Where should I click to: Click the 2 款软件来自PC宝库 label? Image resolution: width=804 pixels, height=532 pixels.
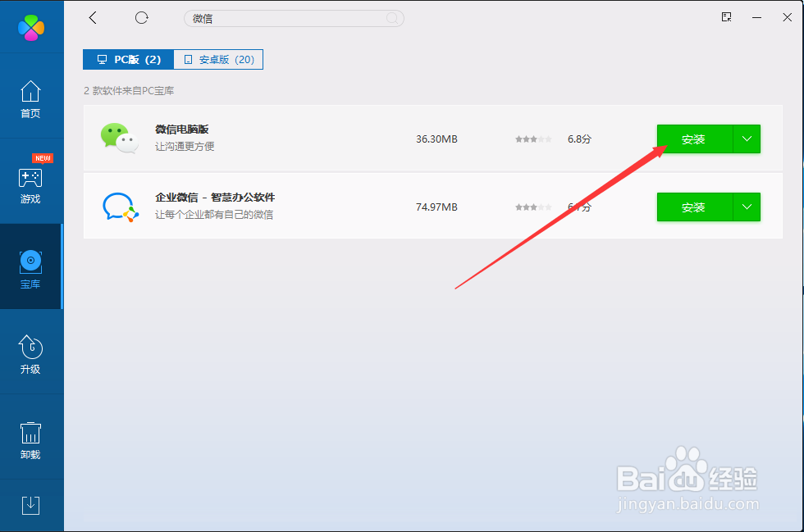point(130,91)
